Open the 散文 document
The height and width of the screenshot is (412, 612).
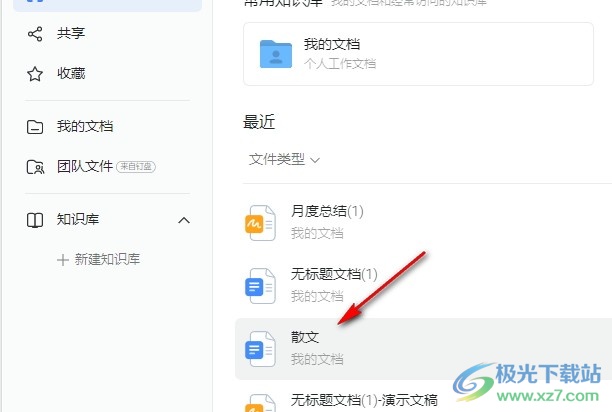pos(423,349)
